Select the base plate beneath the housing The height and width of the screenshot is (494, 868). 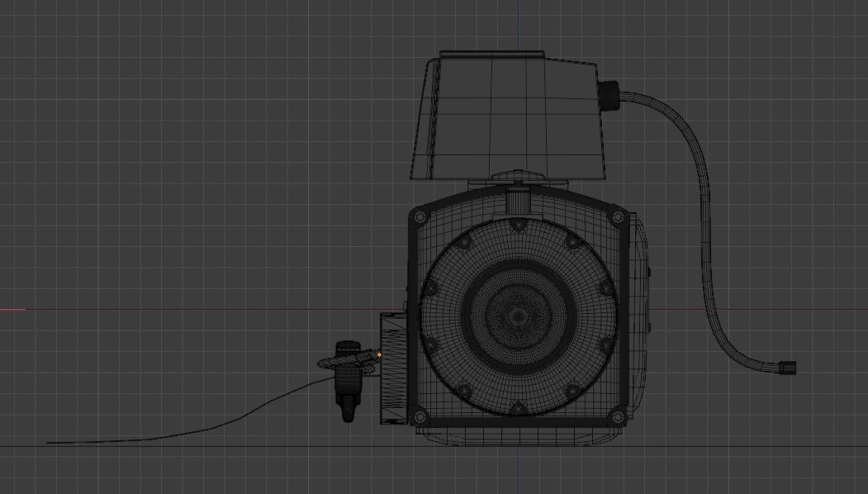point(518,436)
